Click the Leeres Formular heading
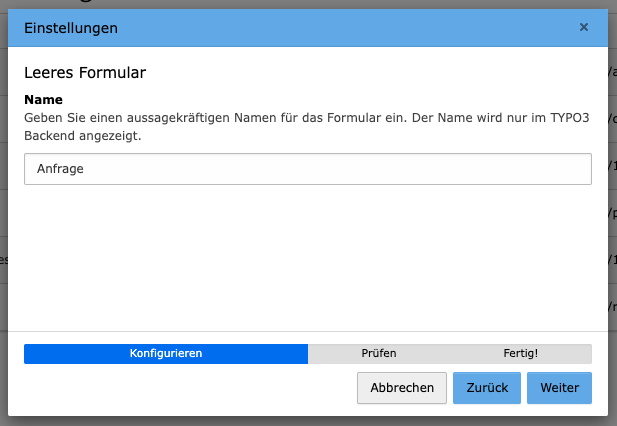The image size is (617, 426). coord(85,73)
